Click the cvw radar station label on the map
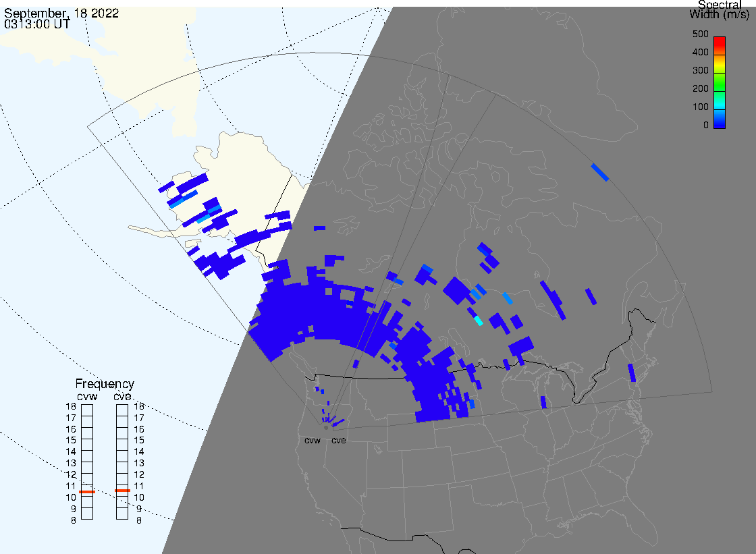The image size is (756, 554). tap(313, 440)
